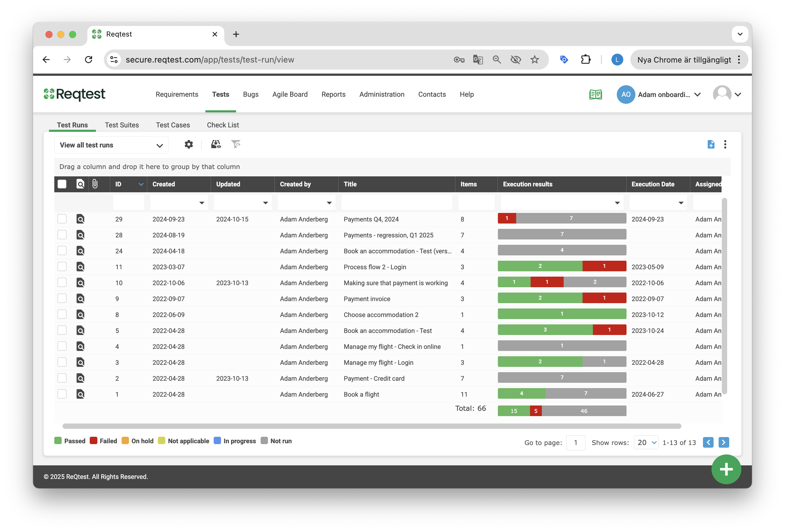This screenshot has height=532, width=785.
Task: Expand the View all test runs dropdown
Action: (111, 145)
